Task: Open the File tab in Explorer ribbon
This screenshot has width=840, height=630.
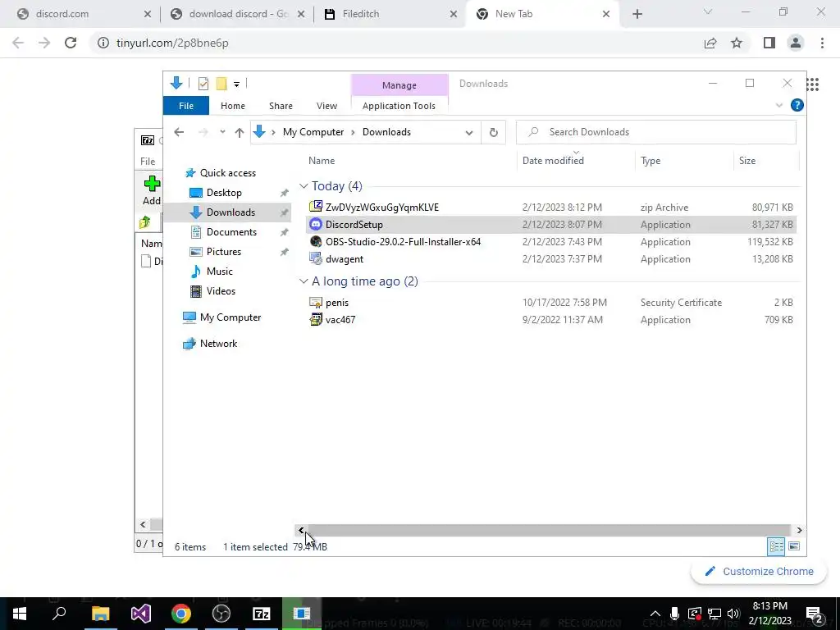Action: click(186, 106)
